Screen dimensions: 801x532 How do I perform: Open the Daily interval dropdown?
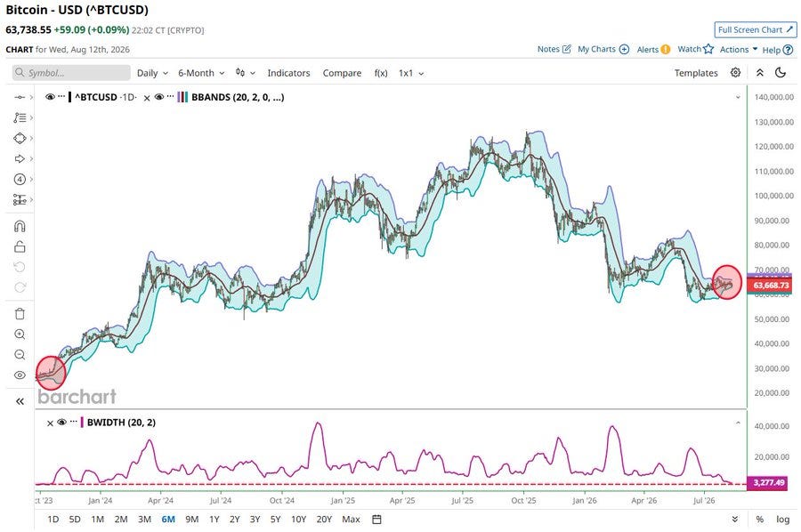[152, 73]
